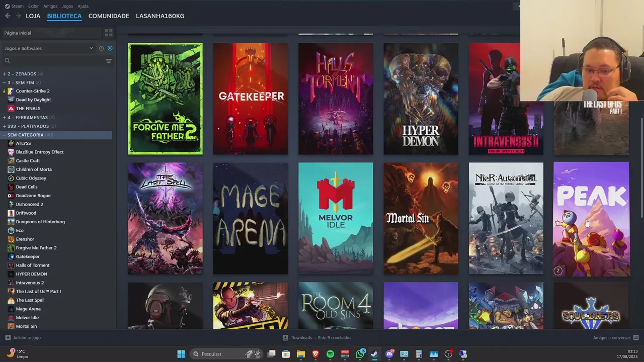Select THE FINALS in sidebar

click(28, 109)
